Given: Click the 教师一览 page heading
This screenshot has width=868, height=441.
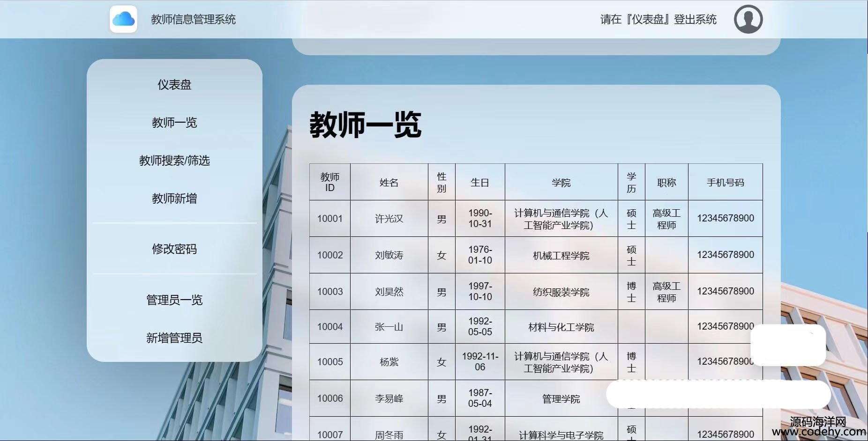Looking at the screenshot, I should tap(366, 125).
